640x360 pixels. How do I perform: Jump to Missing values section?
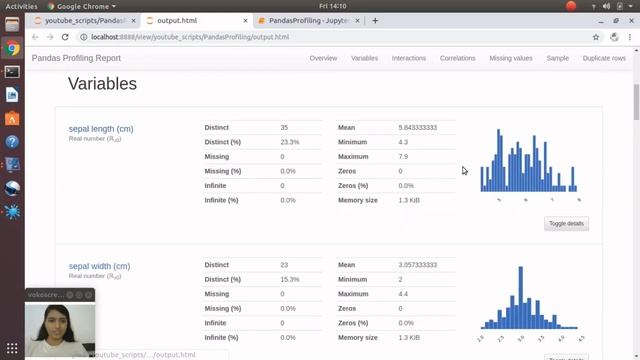pos(511,58)
